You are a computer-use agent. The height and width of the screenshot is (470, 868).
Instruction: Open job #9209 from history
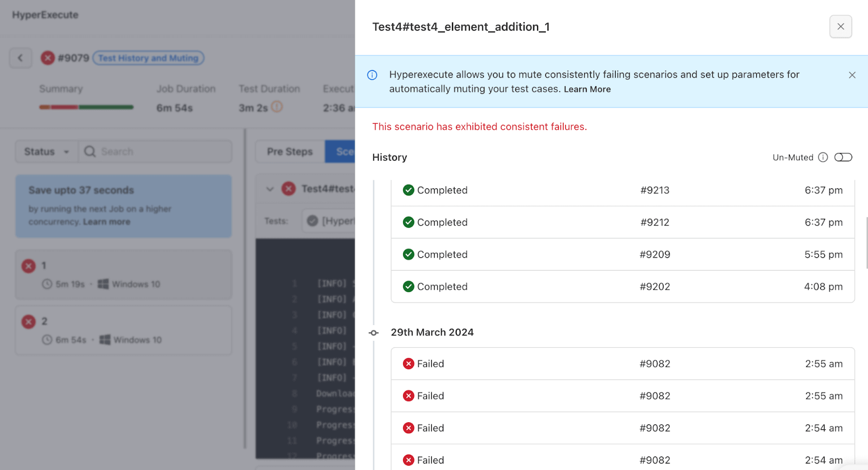(x=655, y=254)
